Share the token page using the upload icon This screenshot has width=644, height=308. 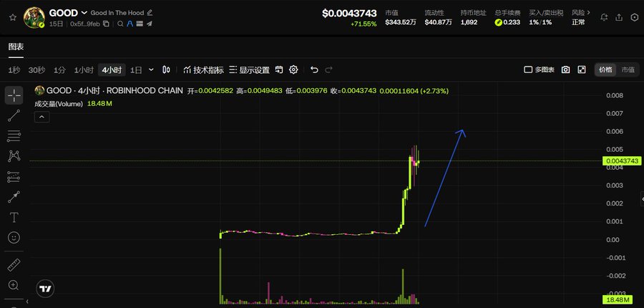pyautogui.click(x=619, y=17)
